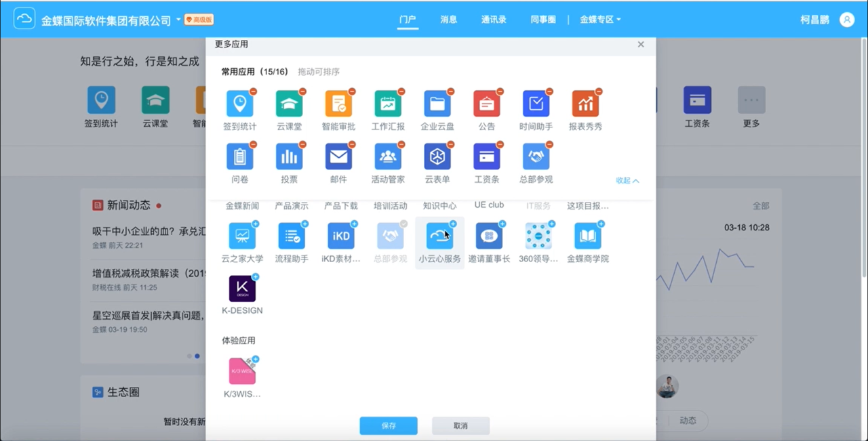
Task: Open the 云表单 app icon
Action: click(437, 156)
